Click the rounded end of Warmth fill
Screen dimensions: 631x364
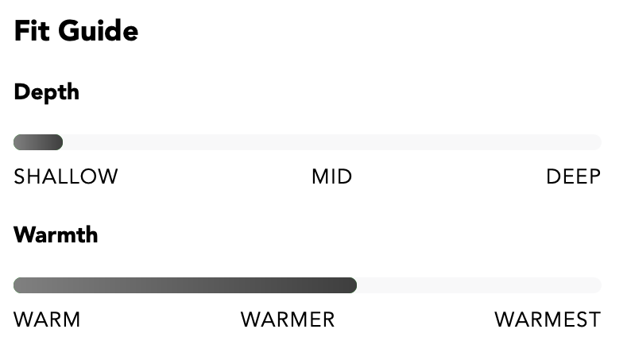pos(352,285)
